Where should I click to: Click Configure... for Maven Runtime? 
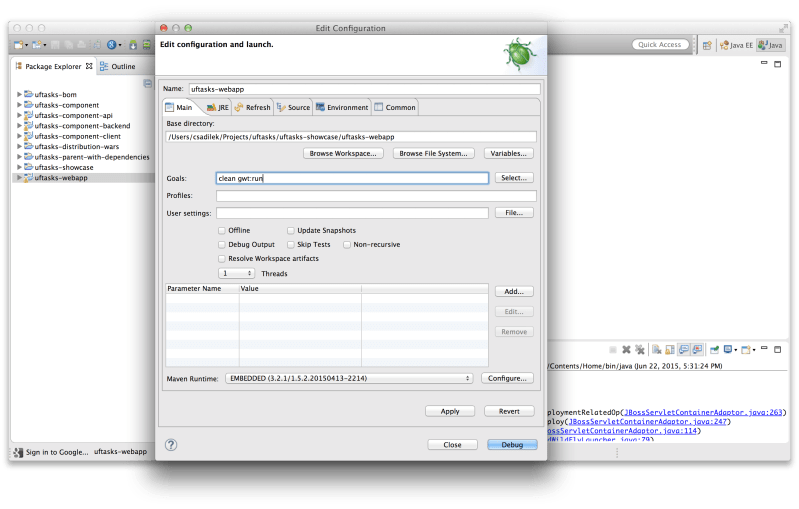point(507,379)
